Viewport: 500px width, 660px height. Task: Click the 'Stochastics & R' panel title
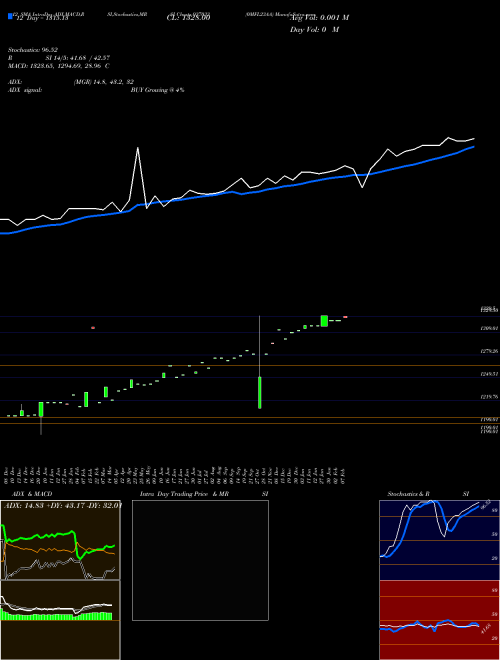pyautogui.click(x=409, y=494)
